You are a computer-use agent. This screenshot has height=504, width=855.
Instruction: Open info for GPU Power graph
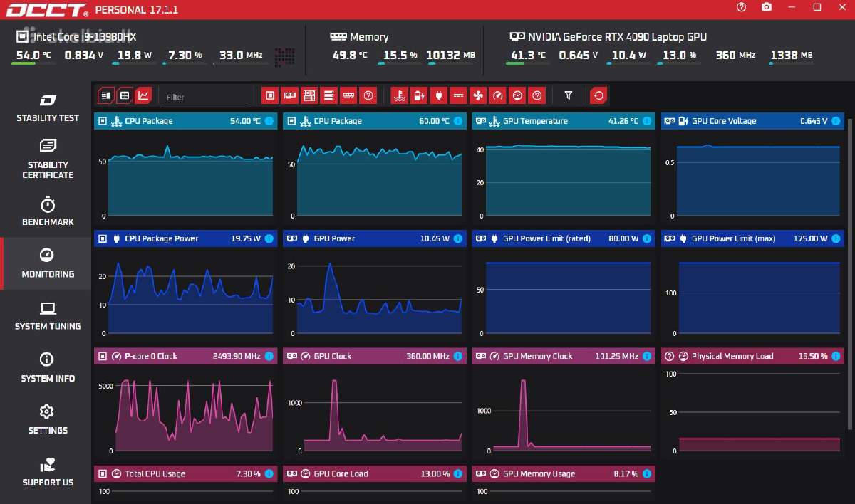(457, 238)
